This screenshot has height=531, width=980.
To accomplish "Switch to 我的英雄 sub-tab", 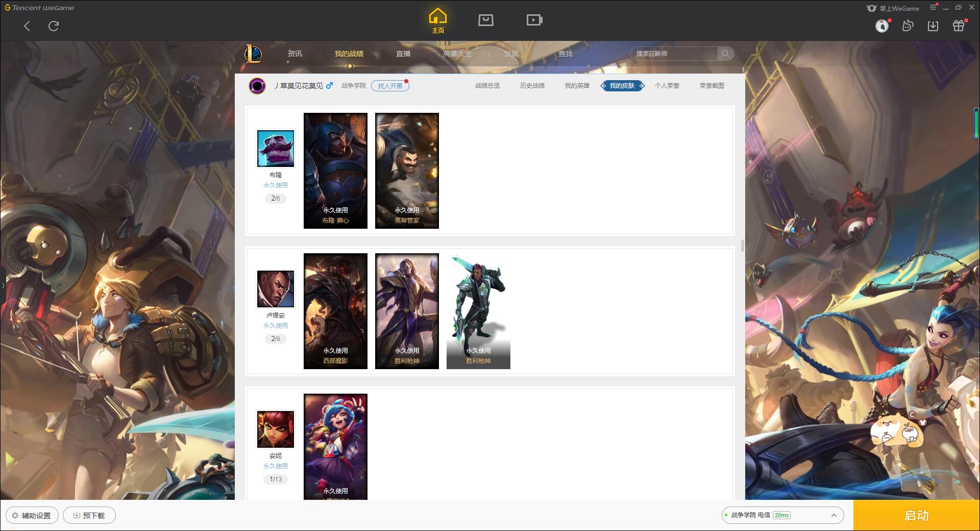I will coord(577,86).
